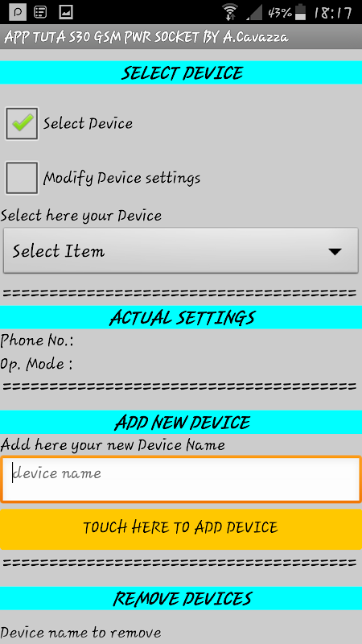Screen dimensions: 362x644
Task: Tap the 43% battery percentage indicator
Action: (280, 13)
